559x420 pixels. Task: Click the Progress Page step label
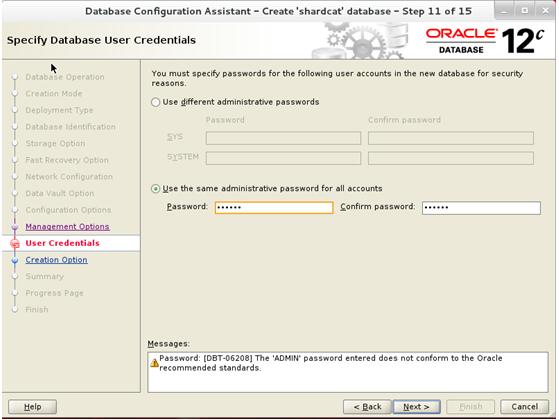pyautogui.click(x=55, y=293)
